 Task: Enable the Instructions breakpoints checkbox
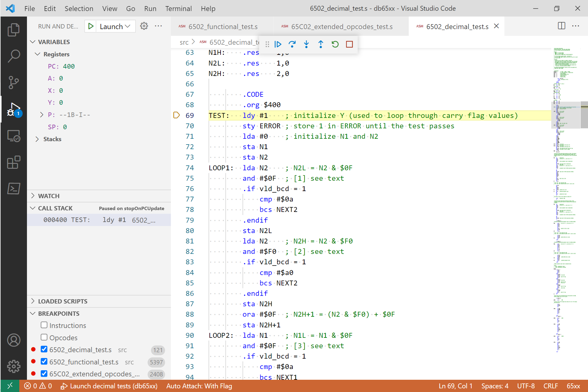coord(44,325)
